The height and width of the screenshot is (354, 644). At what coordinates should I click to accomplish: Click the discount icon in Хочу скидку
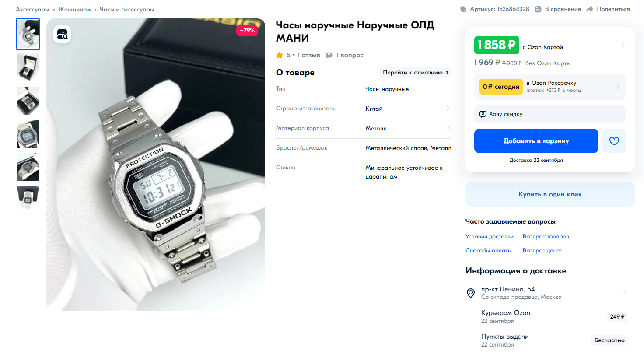tap(483, 114)
